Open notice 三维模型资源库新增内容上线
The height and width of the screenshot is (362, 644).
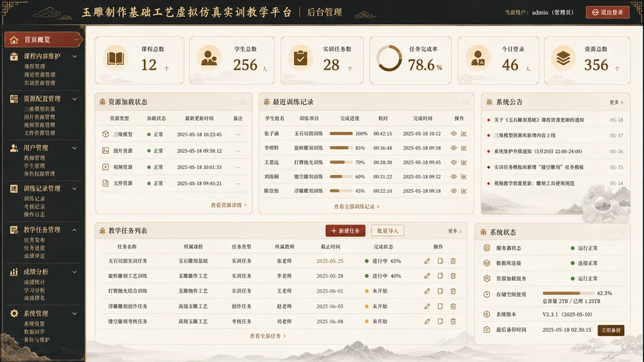pos(525,135)
